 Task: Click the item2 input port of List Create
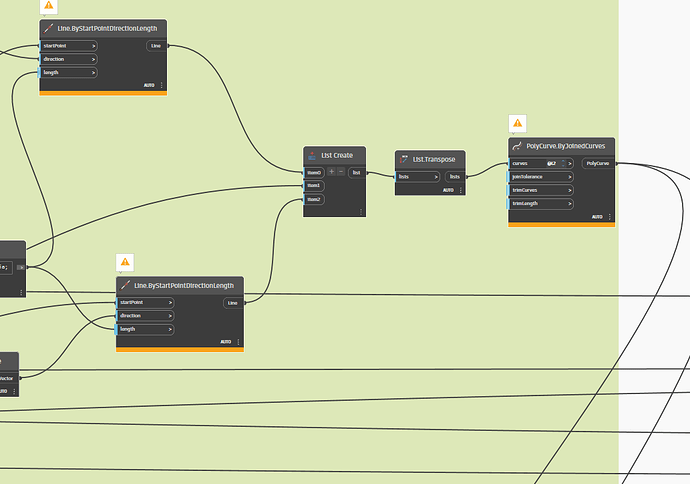pos(314,199)
